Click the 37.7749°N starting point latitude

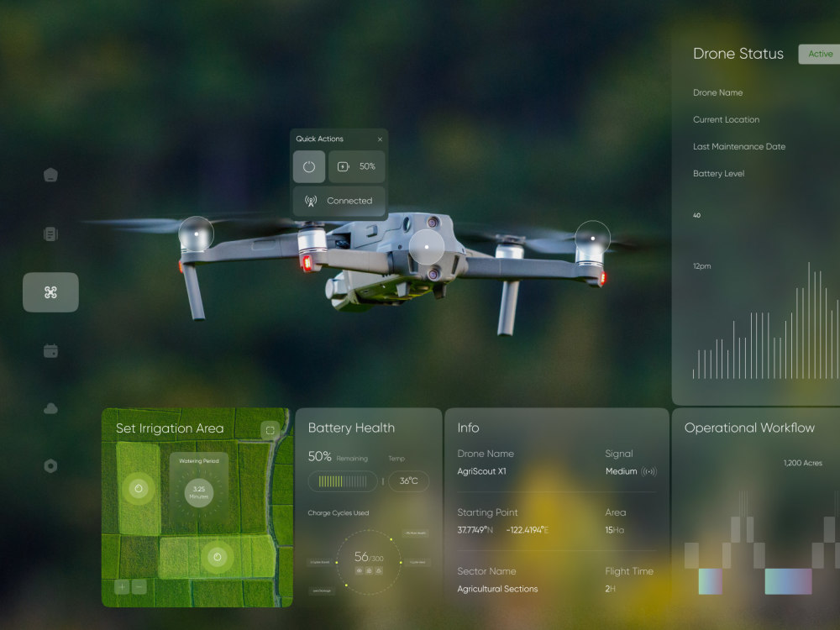475,530
